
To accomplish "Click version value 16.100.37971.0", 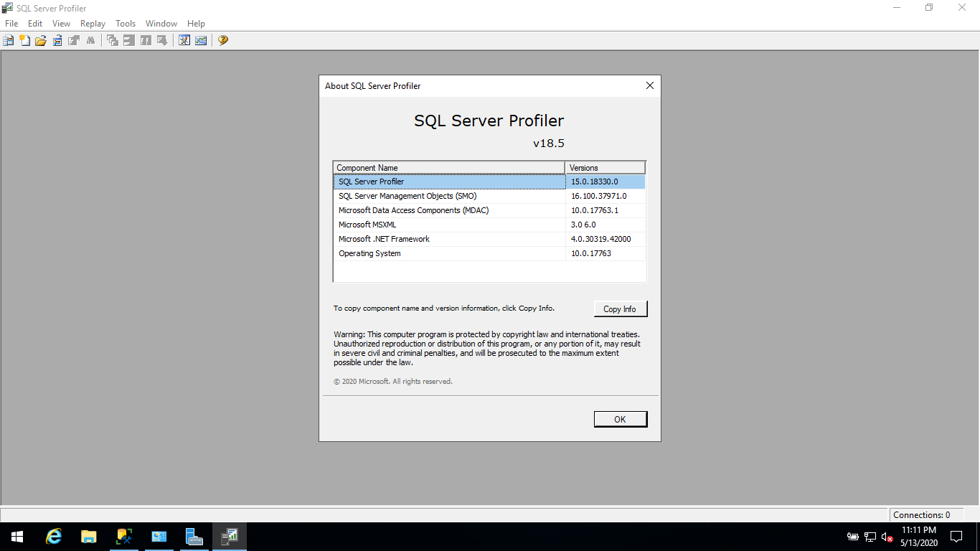I will pyautogui.click(x=598, y=196).
